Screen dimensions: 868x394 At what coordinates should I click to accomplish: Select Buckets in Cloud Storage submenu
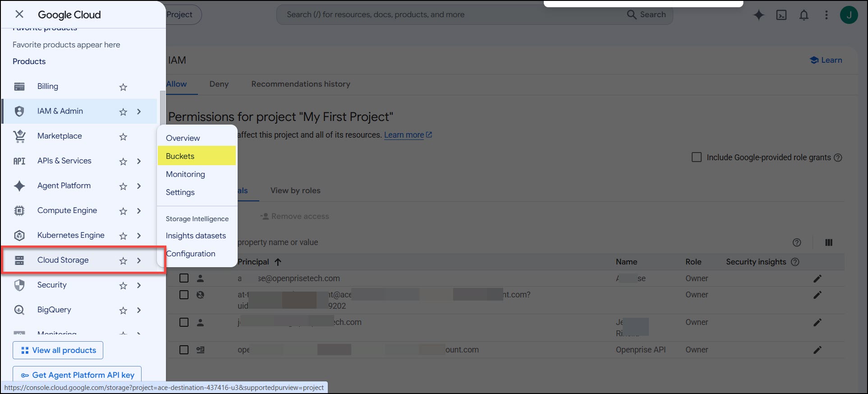197,156
